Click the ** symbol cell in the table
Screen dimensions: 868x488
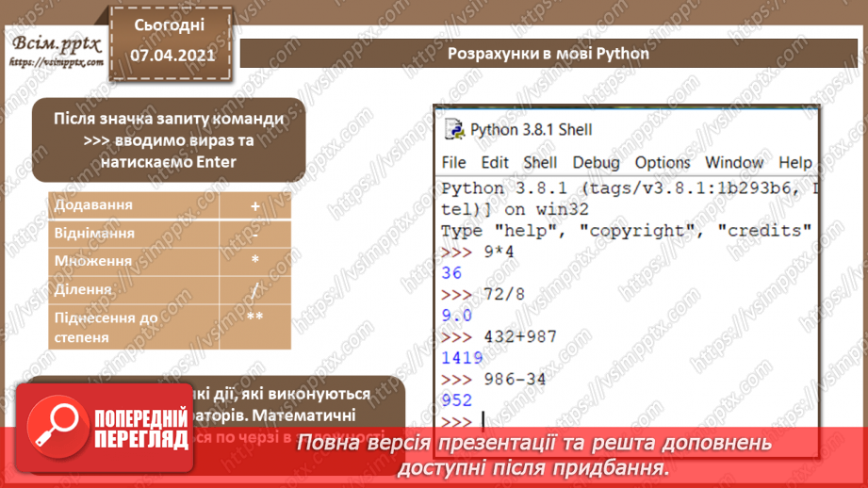click(255, 327)
